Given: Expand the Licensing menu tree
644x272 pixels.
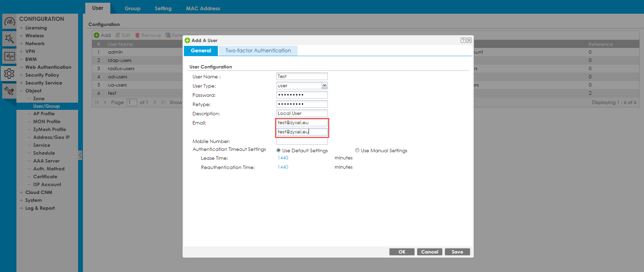Looking at the screenshot, I should [21, 28].
